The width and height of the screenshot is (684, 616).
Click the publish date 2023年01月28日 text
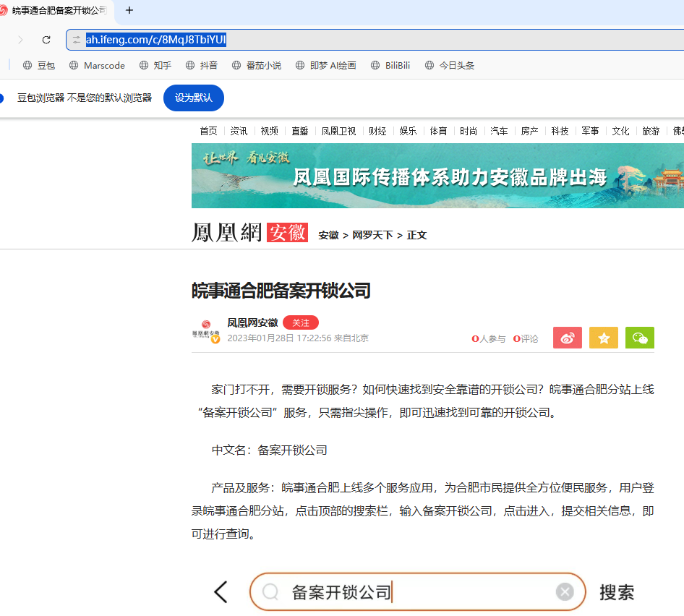260,338
